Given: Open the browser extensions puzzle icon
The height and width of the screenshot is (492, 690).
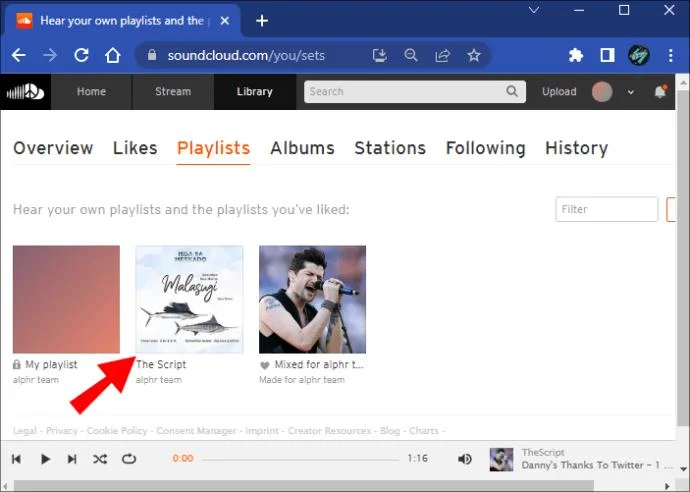Looking at the screenshot, I should click(576, 55).
